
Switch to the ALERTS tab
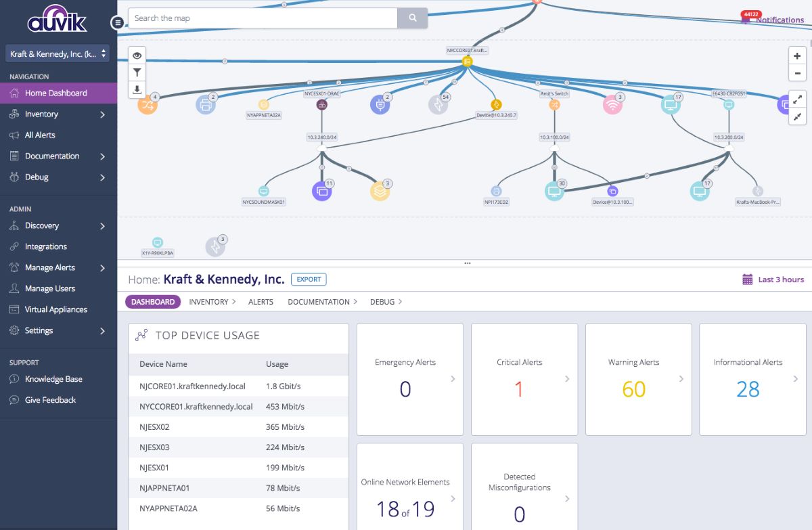click(x=261, y=302)
